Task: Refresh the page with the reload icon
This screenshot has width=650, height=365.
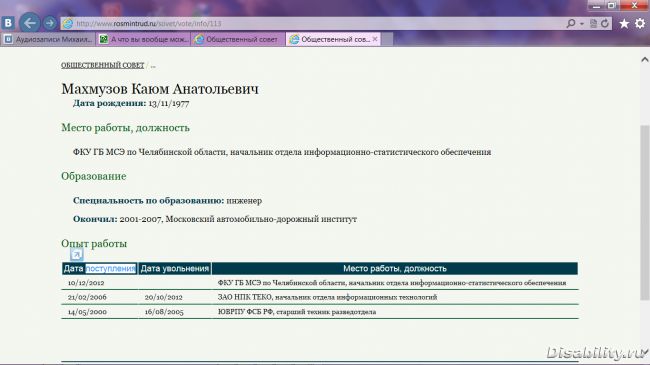Action: (605, 24)
